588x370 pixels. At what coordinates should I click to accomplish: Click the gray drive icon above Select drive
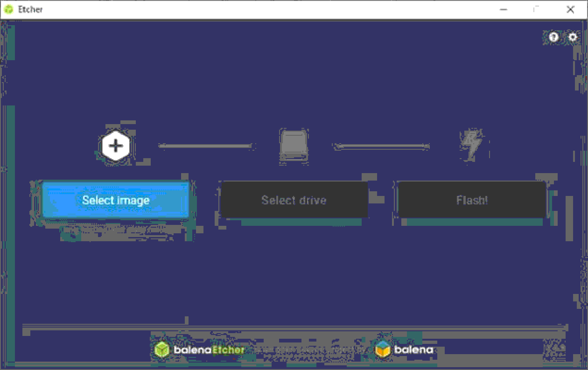[294, 146]
